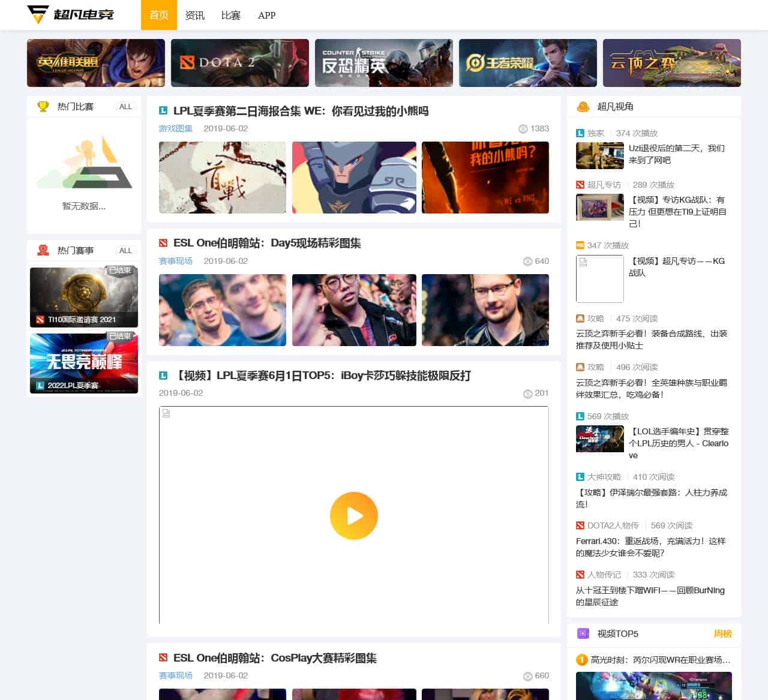
Task: Open the 首战 ink-painting poster thumbnail
Action: click(223, 178)
